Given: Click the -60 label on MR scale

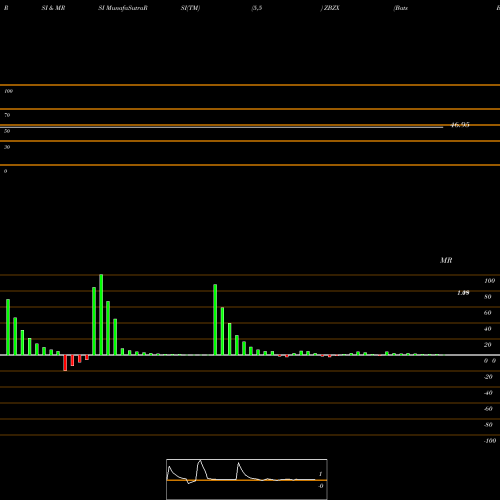Looking at the screenshot, I should point(488,409).
